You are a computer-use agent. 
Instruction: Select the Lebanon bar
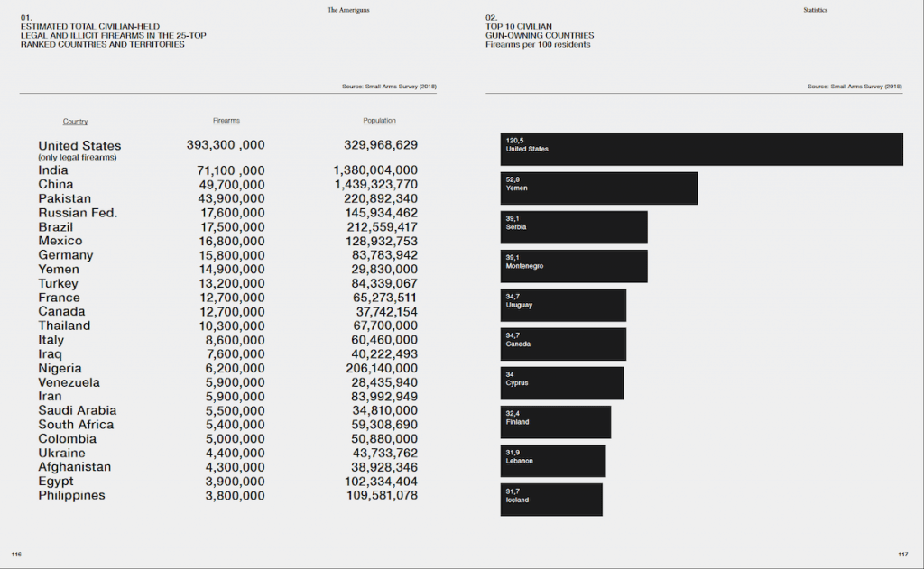[553, 461]
